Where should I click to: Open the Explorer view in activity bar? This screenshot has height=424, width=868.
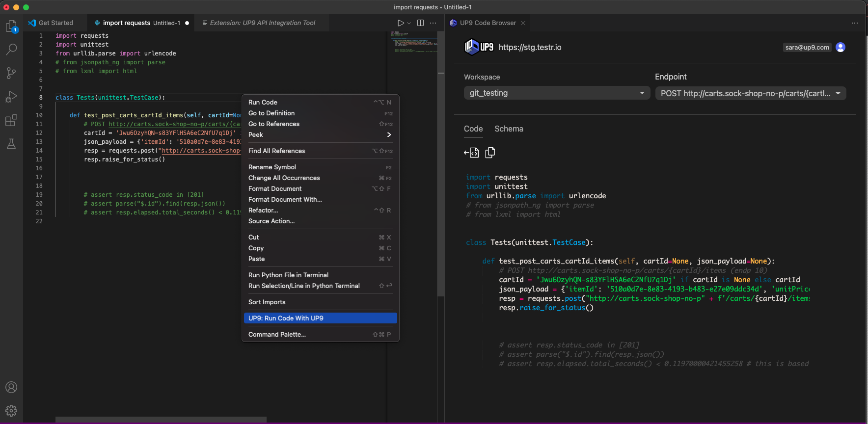tap(11, 26)
